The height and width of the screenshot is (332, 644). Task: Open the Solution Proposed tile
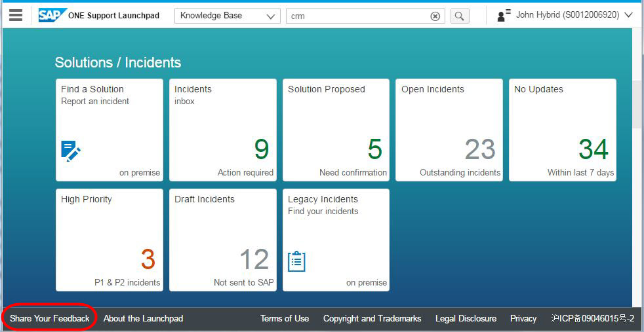tap(336, 130)
